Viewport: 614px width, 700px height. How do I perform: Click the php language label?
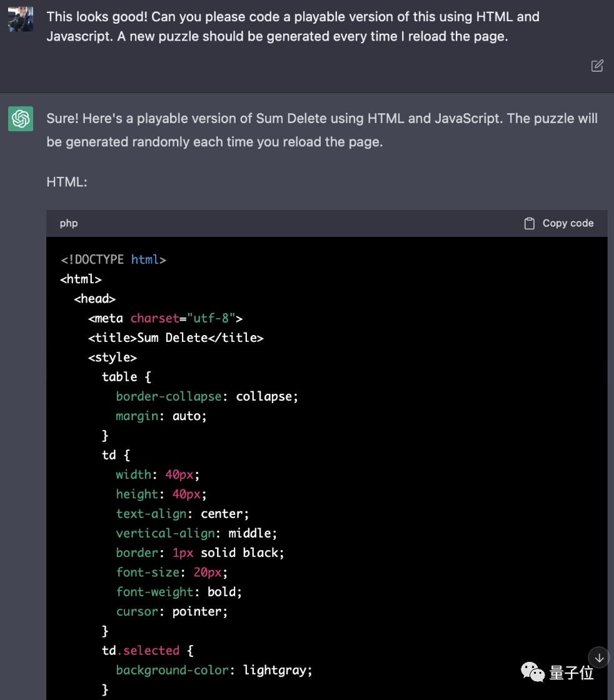[69, 223]
